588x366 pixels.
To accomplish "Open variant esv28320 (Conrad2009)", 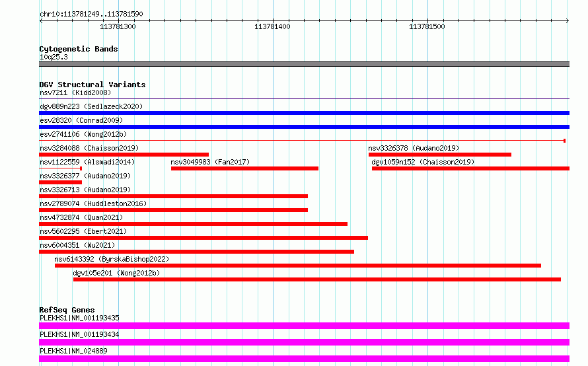I will click(x=81, y=120).
